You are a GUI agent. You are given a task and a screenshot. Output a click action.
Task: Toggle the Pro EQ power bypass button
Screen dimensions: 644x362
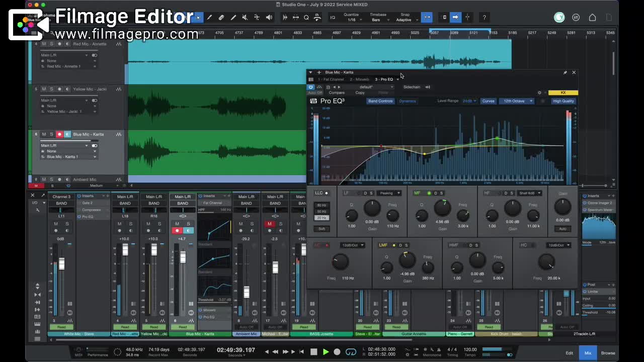tap(310, 87)
